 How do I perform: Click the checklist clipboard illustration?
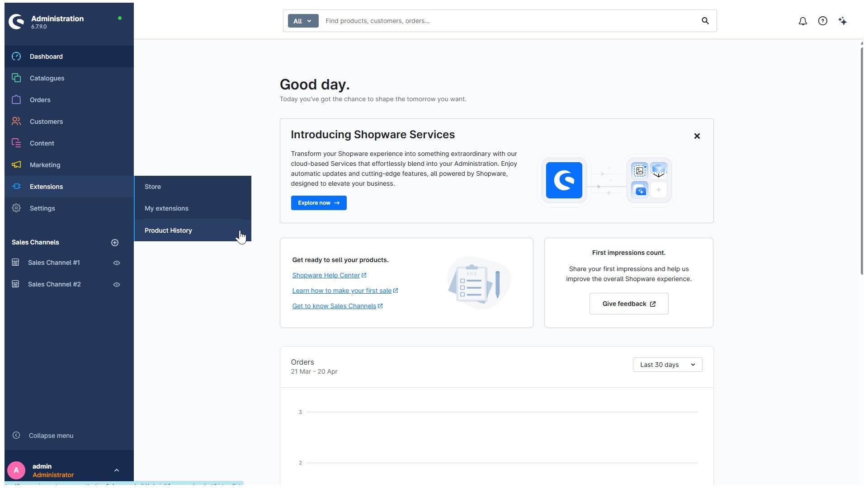479,283
